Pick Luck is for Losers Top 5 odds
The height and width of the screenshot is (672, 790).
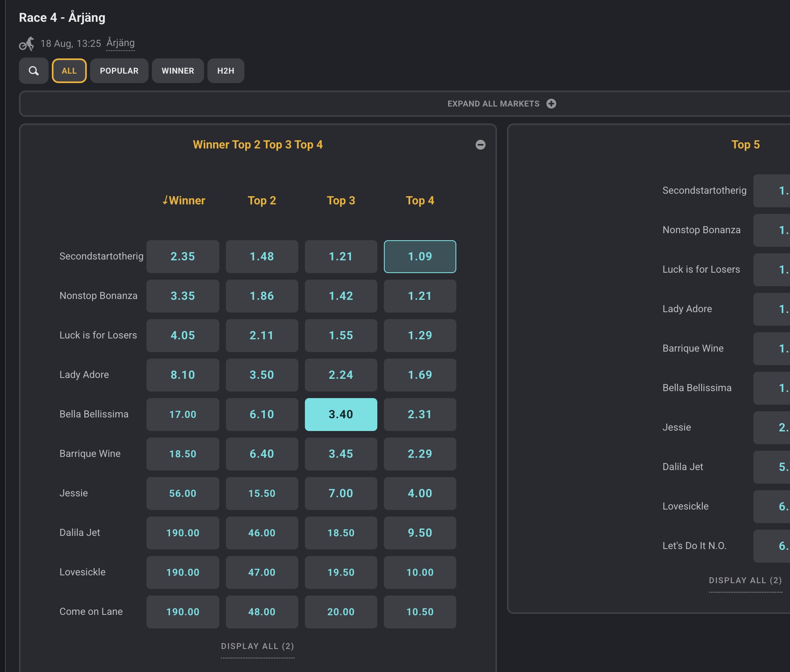pyautogui.click(x=771, y=270)
